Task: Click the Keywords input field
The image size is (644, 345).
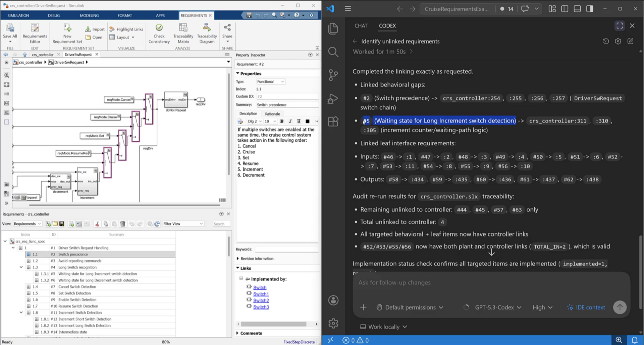Action: [287, 249]
